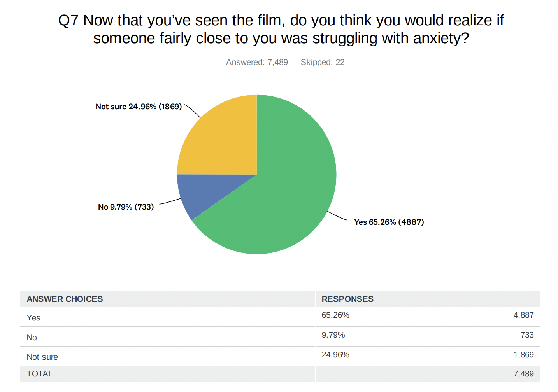Viewport: 558px width, 392px height.
Task: Click the 7,489 total count
Action: pyautogui.click(x=523, y=374)
